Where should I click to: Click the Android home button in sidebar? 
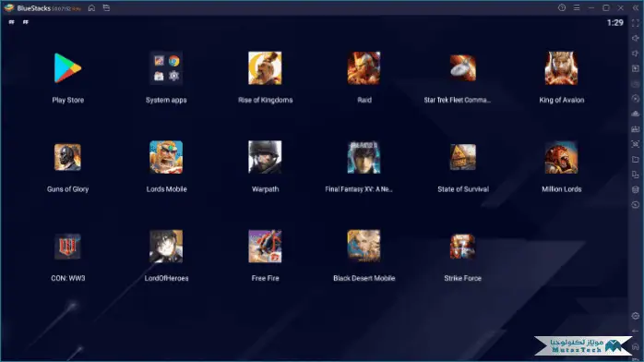click(636, 346)
